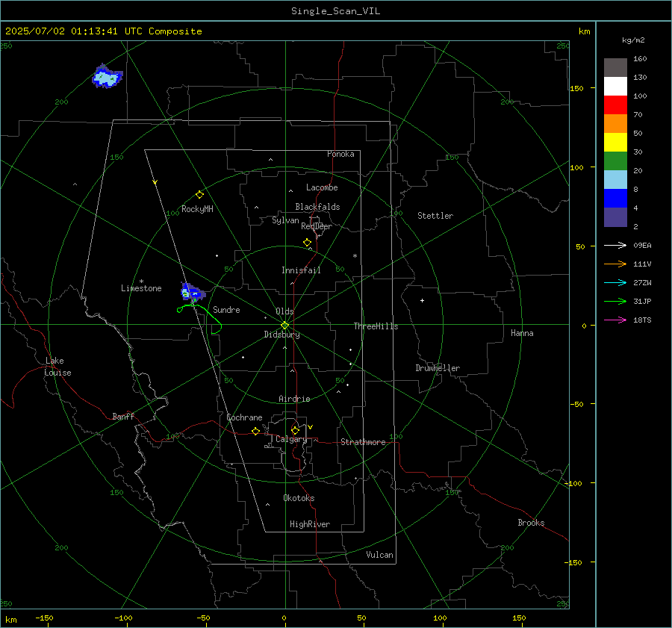Click the HighRiver city label
The height and width of the screenshot is (628, 672).
click(x=309, y=524)
